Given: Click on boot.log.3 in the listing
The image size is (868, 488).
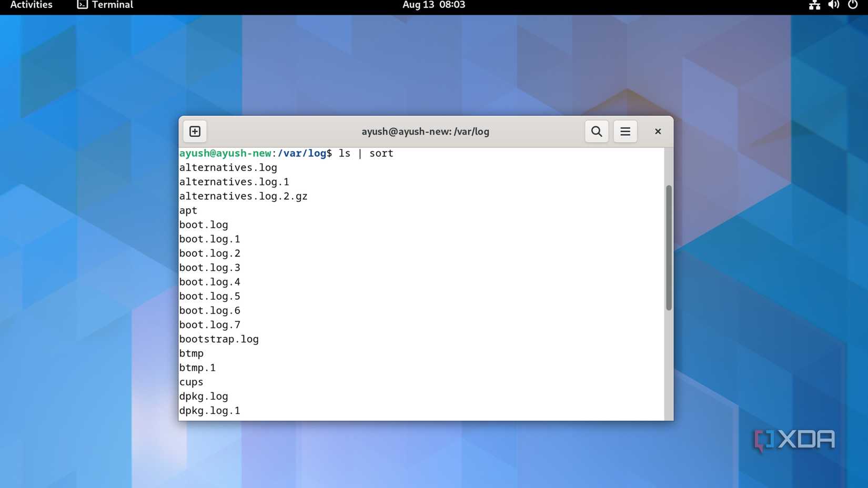Looking at the screenshot, I should pos(209,267).
